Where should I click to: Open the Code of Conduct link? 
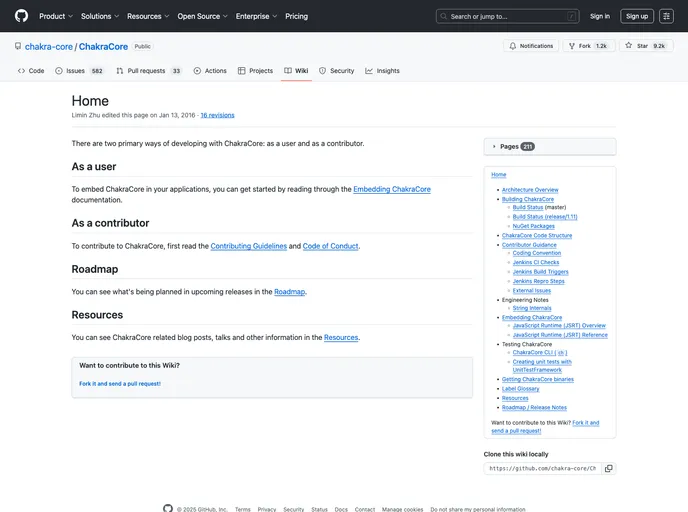[330, 246]
